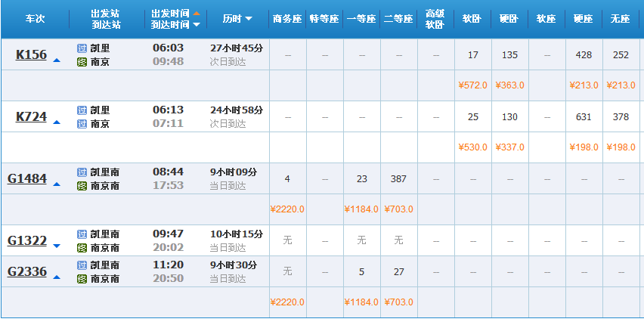Click the 出发站 到达站 column header
The width and height of the screenshot is (644, 322).
pos(106,20)
